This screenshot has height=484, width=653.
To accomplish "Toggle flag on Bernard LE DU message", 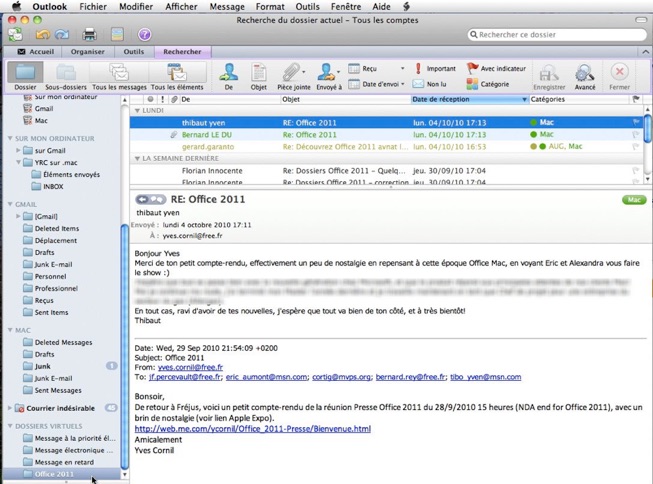I will click(636, 135).
